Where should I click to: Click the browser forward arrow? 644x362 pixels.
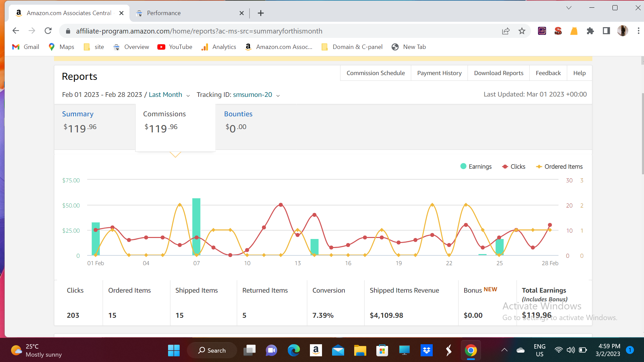(x=32, y=31)
